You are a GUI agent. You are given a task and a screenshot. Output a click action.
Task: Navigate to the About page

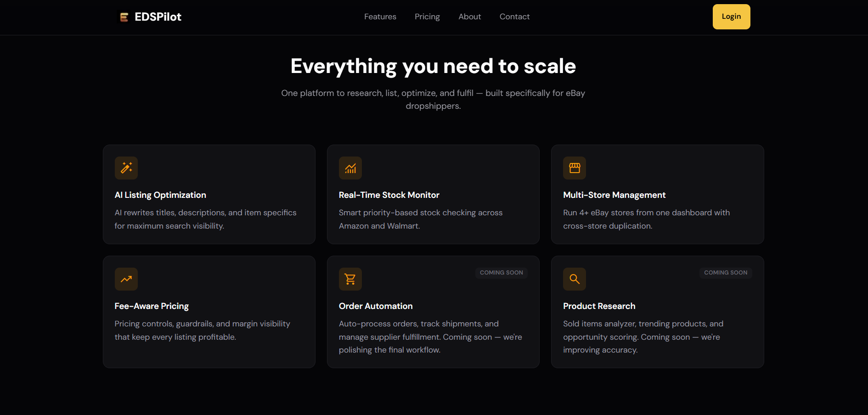(x=469, y=17)
